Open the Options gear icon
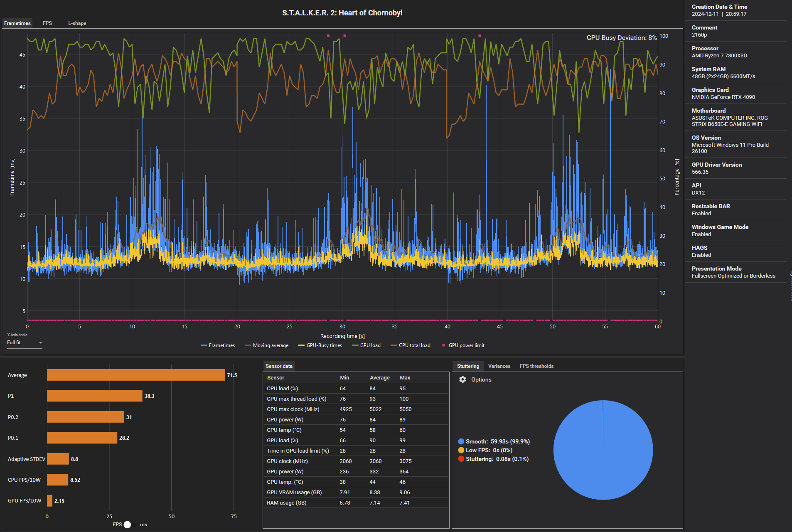 point(462,379)
